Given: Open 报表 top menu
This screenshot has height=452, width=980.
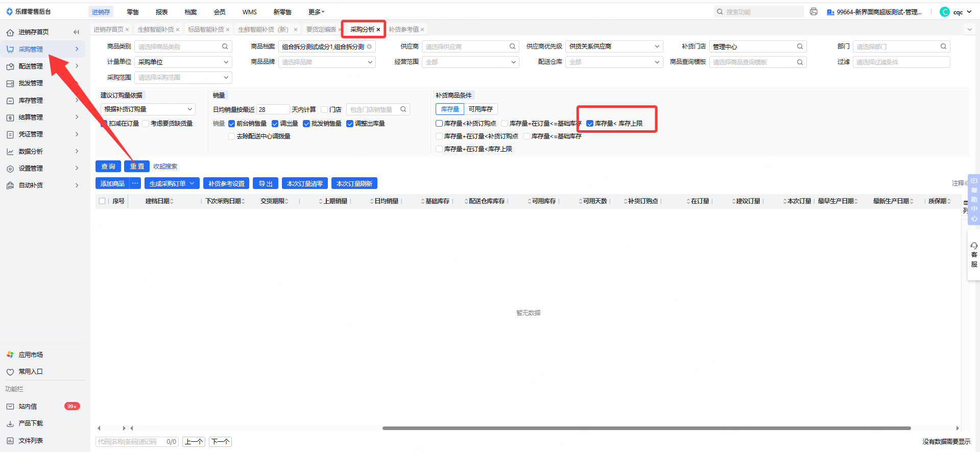Looking at the screenshot, I should (x=162, y=12).
